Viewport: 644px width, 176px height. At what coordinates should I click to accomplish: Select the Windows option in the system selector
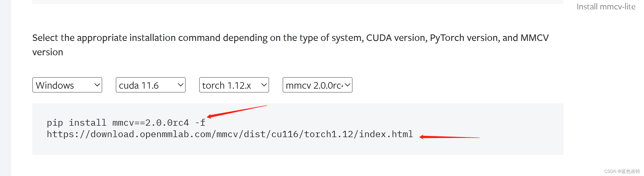[55, 85]
